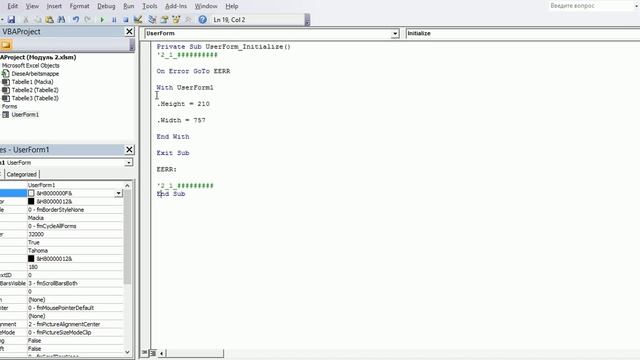The width and height of the screenshot is (640, 360).
Task: Click code line .Width = 757
Action: tap(181, 120)
